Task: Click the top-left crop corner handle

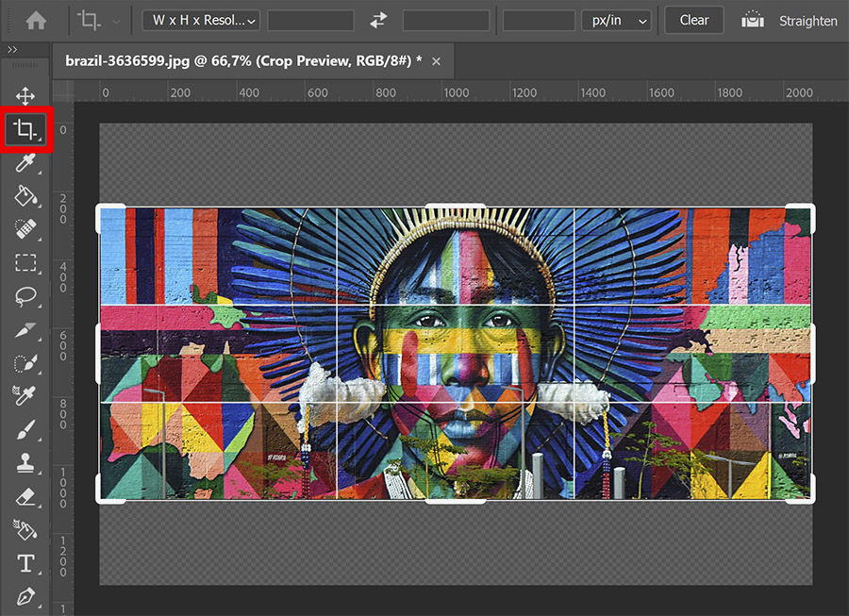Action: [100, 208]
